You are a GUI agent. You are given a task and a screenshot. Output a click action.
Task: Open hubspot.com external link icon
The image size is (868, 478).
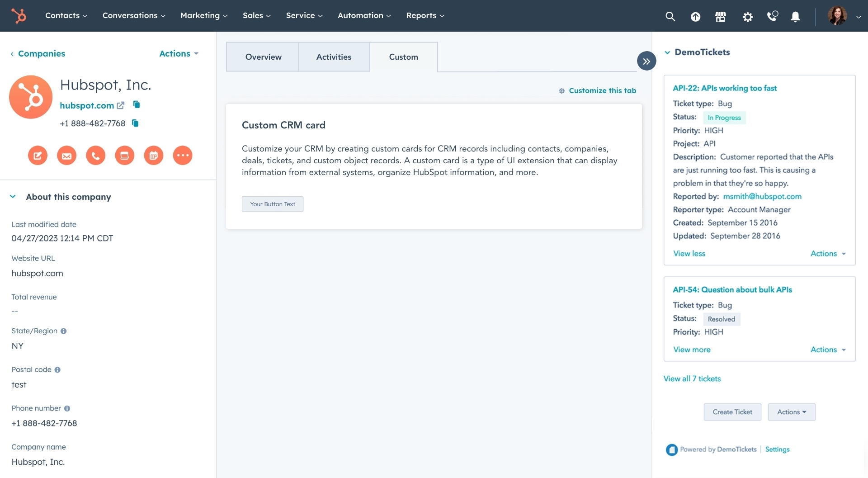pos(120,105)
